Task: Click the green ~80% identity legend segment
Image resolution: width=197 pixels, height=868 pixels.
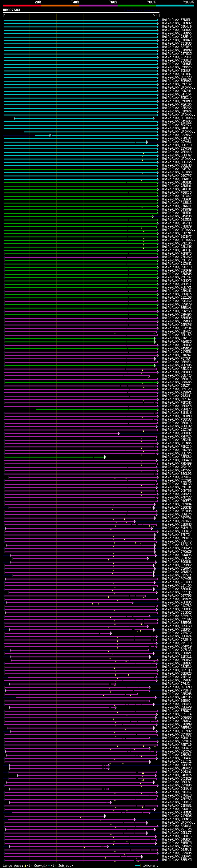Action: pos(137,6)
